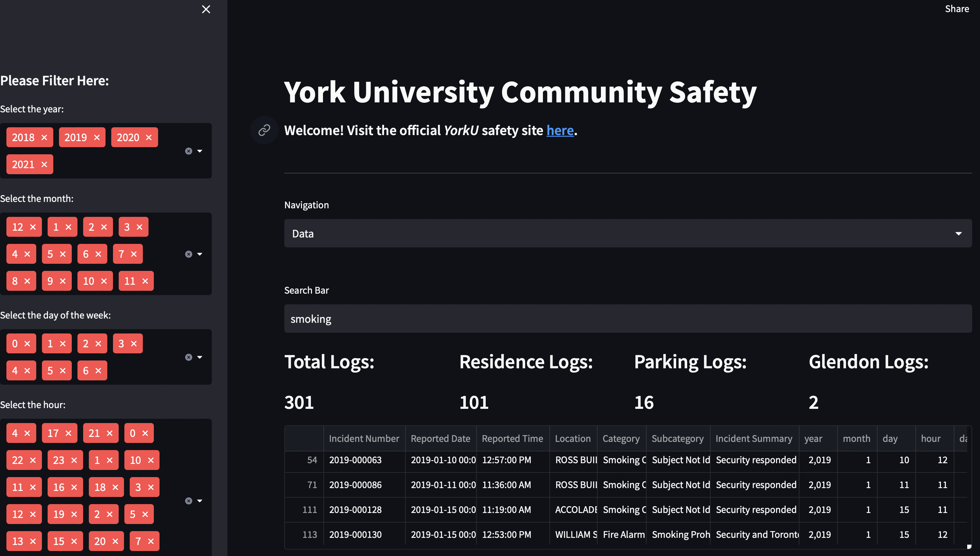
Task: Clear all selected months with the clear icon
Action: (189, 254)
